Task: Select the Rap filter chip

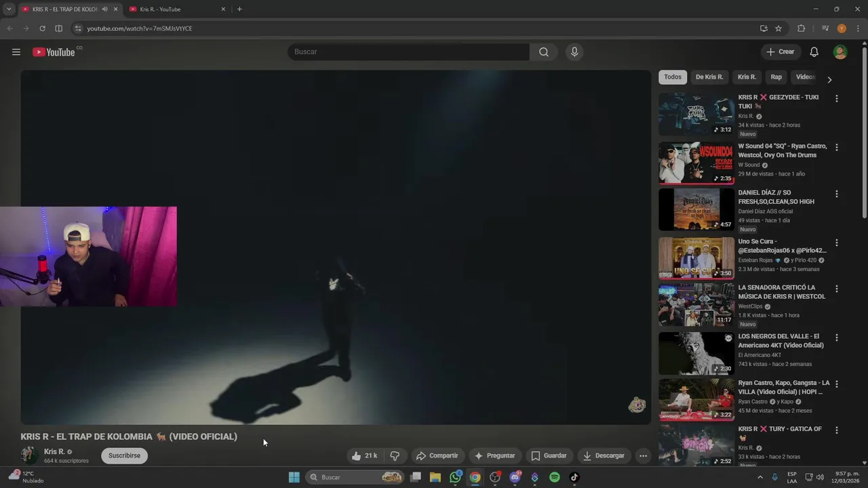Action: pos(776,77)
